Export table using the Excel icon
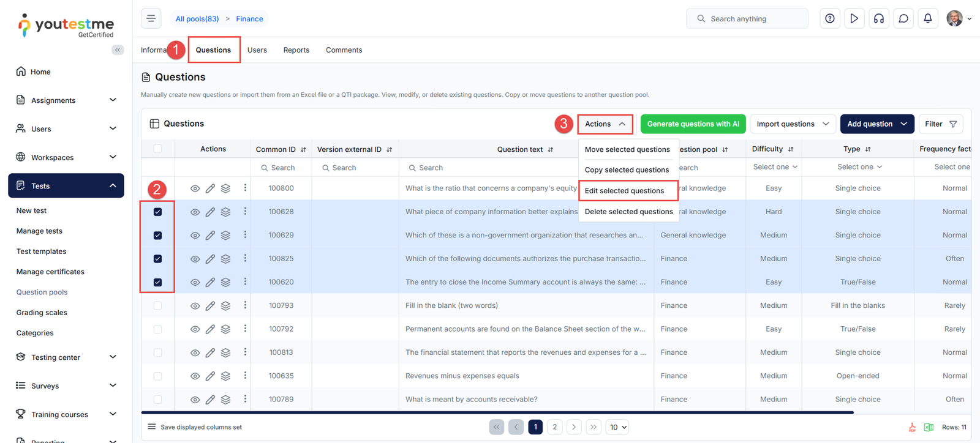This screenshot has height=443, width=980. tap(929, 427)
